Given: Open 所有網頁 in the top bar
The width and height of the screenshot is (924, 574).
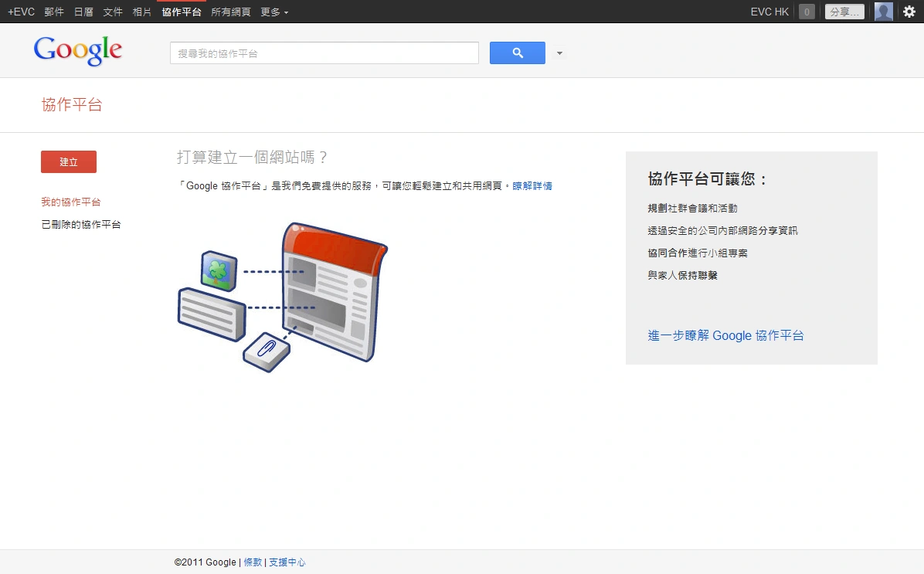Looking at the screenshot, I should [231, 12].
